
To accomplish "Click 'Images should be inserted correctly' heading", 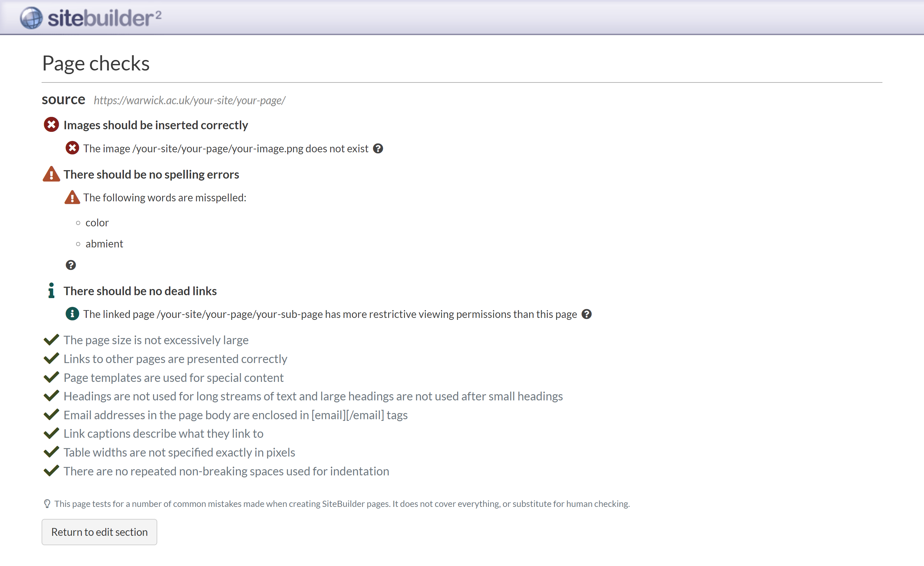I will tap(156, 125).
